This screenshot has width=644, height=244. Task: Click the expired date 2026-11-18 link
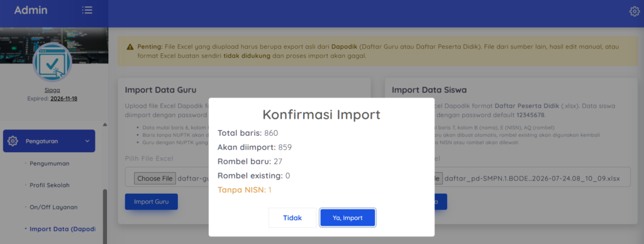[64, 99]
